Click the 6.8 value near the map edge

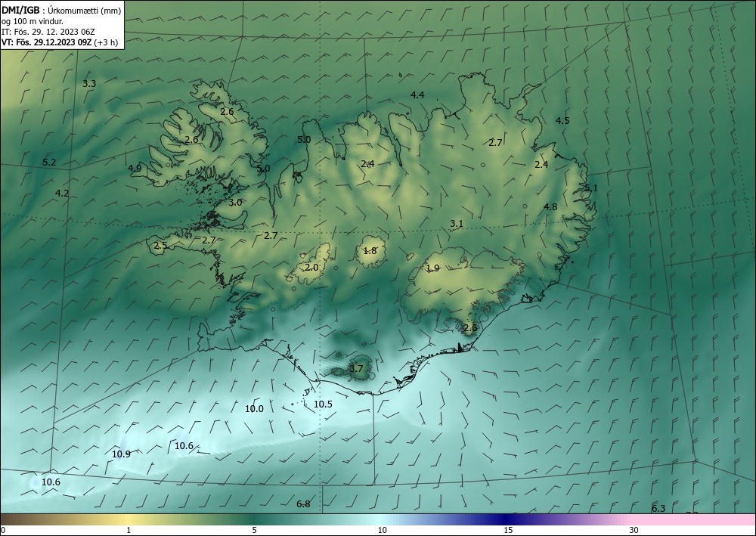pos(303,504)
